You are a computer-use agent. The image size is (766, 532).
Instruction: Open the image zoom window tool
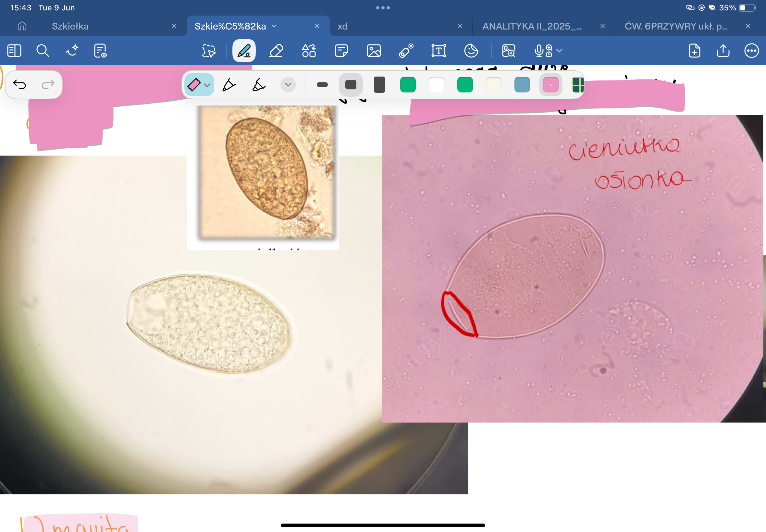[x=509, y=51]
